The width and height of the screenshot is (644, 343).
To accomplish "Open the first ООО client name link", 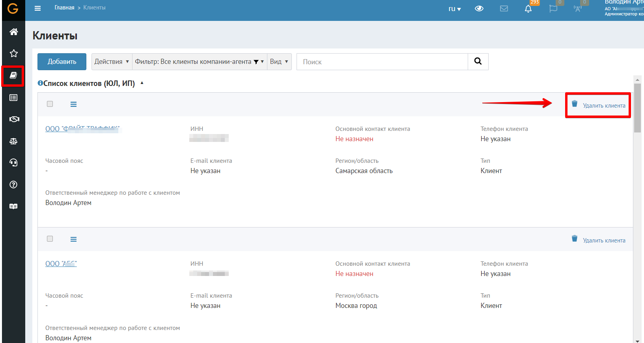I will [x=82, y=129].
